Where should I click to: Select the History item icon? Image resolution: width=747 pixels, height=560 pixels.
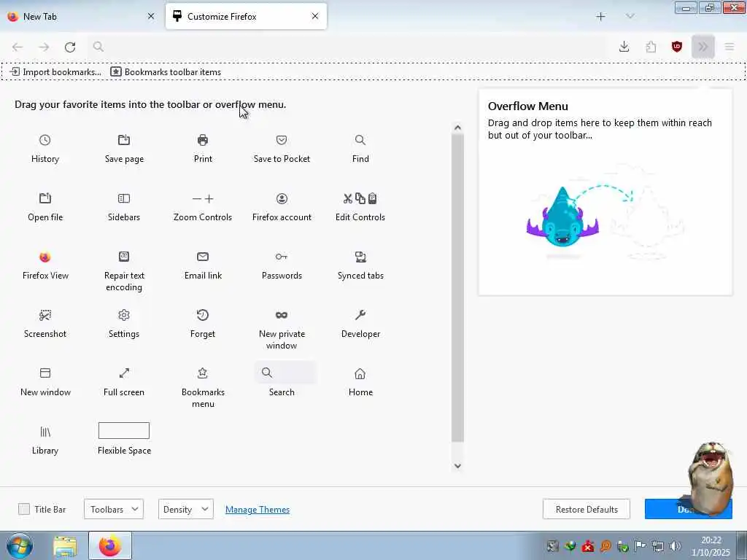click(x=44, y=140)
